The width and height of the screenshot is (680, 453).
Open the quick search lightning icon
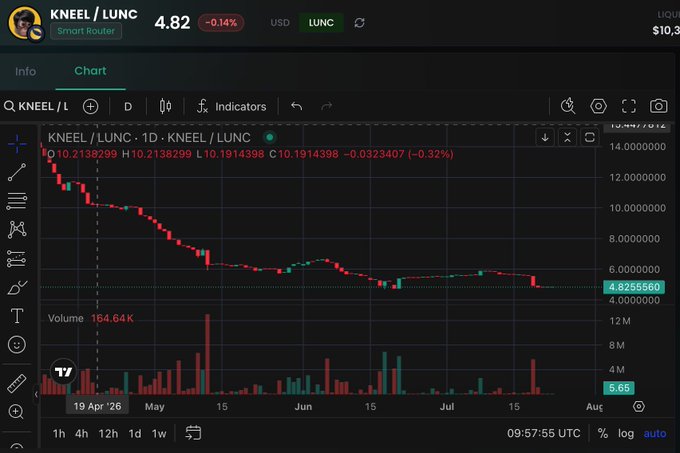pos(568,106)
